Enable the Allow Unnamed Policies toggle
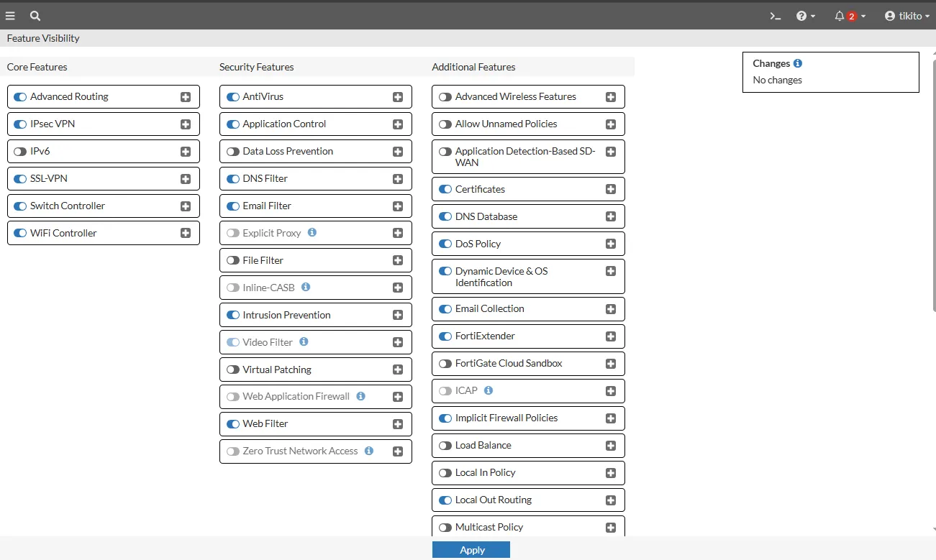 tap(445, 124)
